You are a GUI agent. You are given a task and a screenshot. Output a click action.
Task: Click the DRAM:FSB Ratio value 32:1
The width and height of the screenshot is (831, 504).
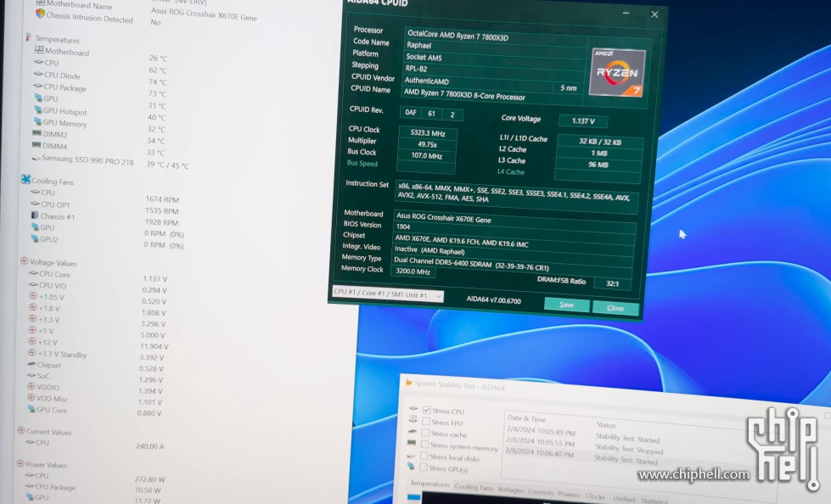click(612, 283)
